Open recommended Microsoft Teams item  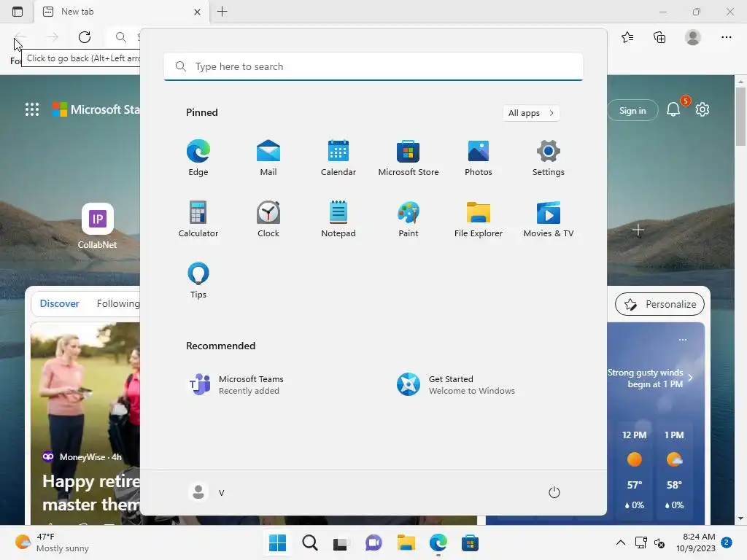tap(236, 385)
